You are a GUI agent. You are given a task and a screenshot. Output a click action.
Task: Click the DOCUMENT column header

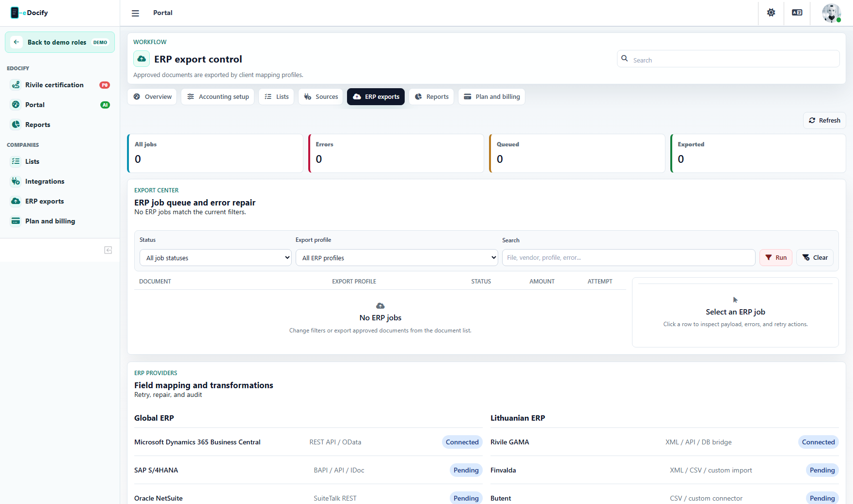tap(155, 282)
